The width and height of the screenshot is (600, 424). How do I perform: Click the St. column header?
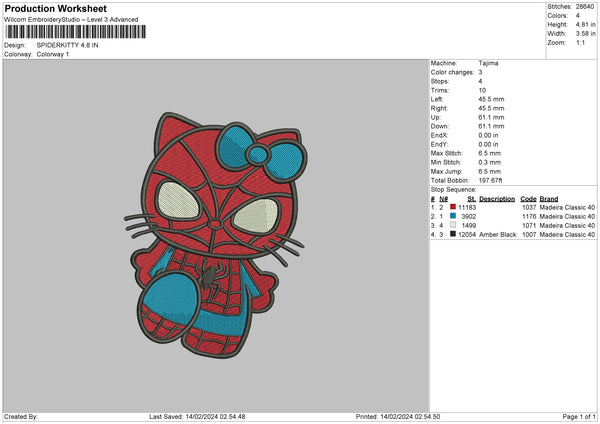[470, 199]
